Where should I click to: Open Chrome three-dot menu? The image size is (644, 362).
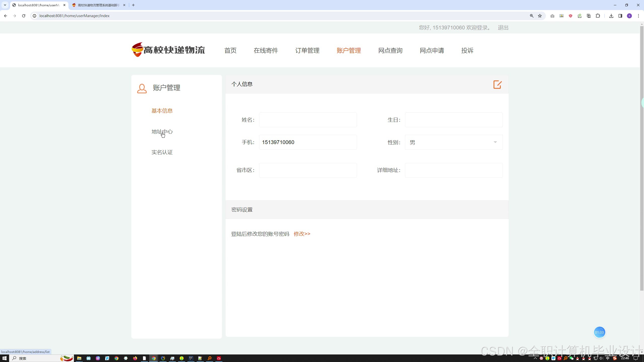[x=638, y=16]
